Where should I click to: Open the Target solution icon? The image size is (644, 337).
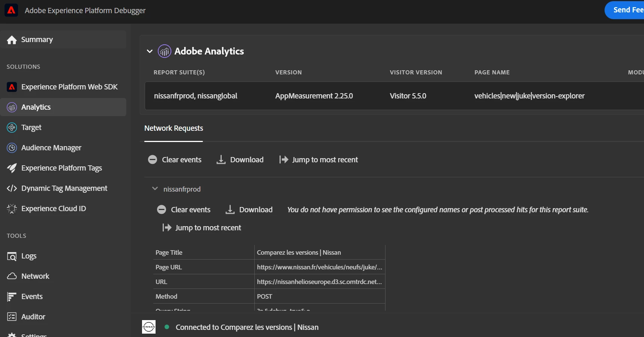[12, 128]
